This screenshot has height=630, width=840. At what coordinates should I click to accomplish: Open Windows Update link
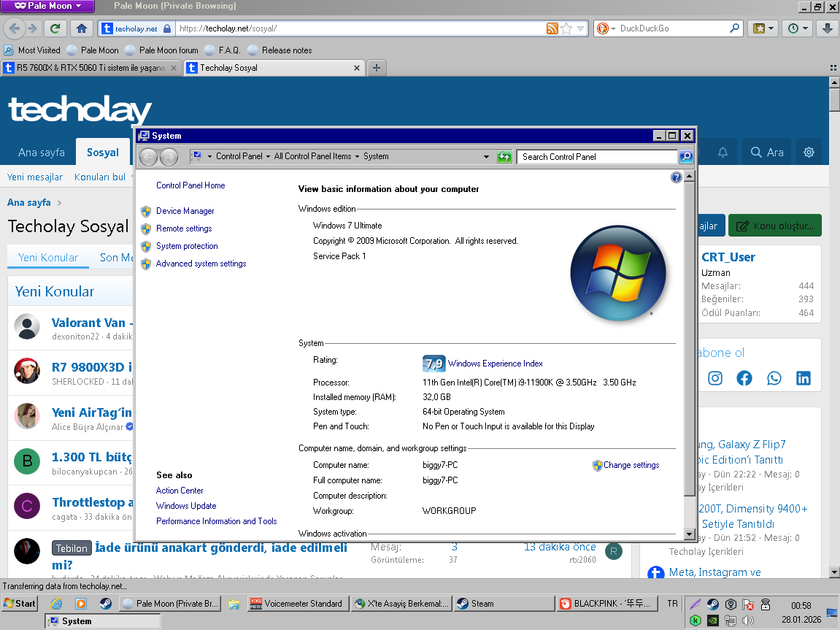click(186, 506)
